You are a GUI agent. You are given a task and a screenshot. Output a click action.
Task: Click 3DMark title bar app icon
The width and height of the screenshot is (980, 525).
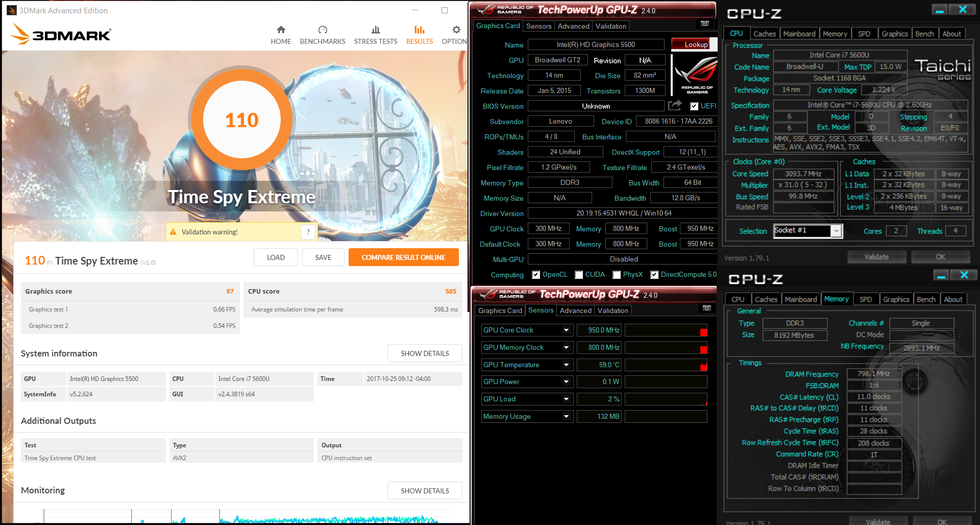(11, 10)
